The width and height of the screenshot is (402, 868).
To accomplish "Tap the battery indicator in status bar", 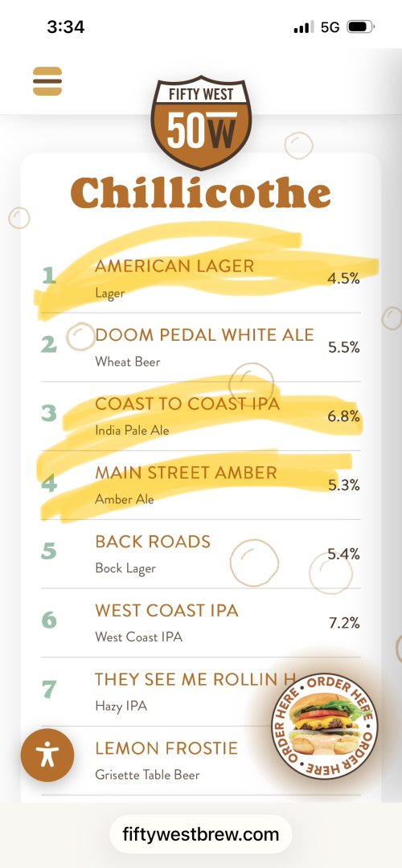I will (360, 27).
